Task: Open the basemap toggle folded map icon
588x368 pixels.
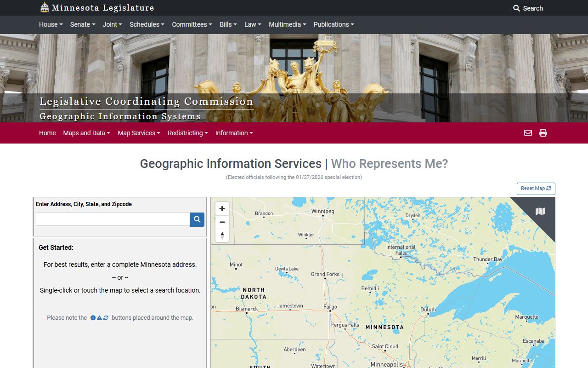Action: 540,211
